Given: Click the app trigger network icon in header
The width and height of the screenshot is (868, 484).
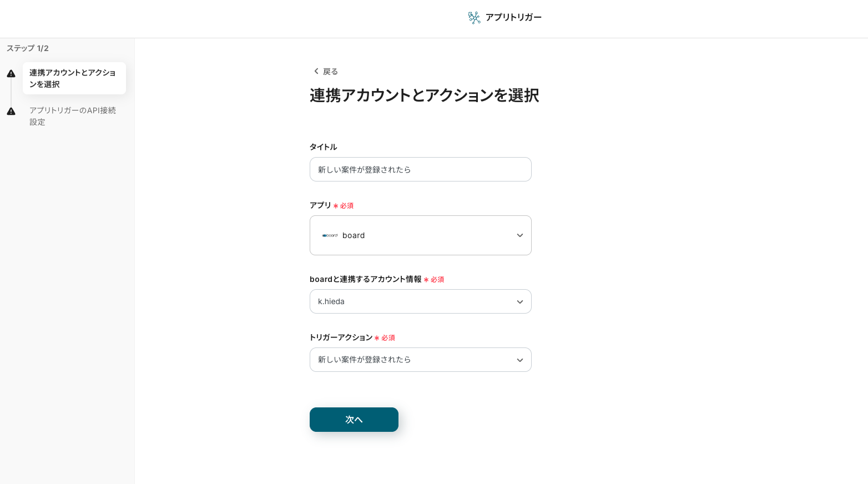Looking at the screenshot, I should coord(474,18).
